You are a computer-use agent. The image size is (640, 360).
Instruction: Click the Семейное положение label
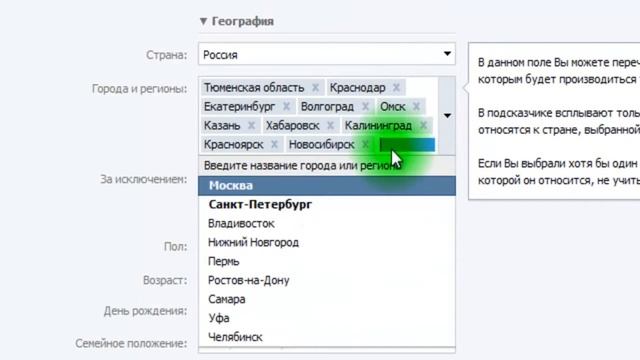[131, 344]
